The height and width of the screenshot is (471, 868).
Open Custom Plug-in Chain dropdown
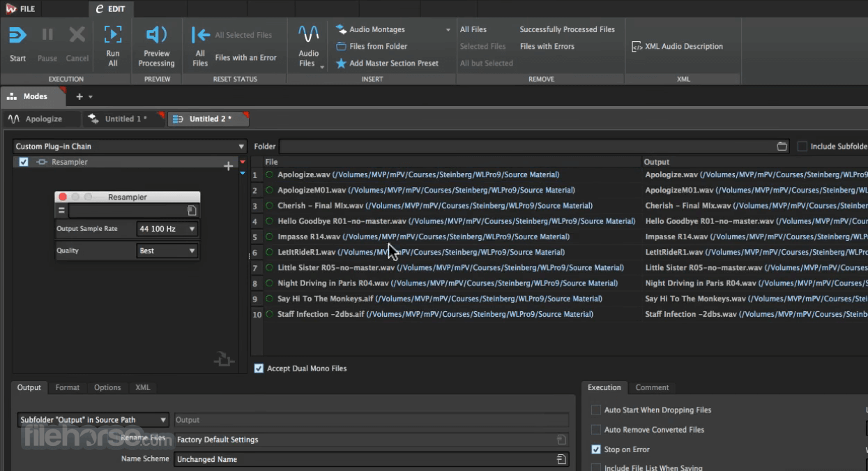click(130, 147)
